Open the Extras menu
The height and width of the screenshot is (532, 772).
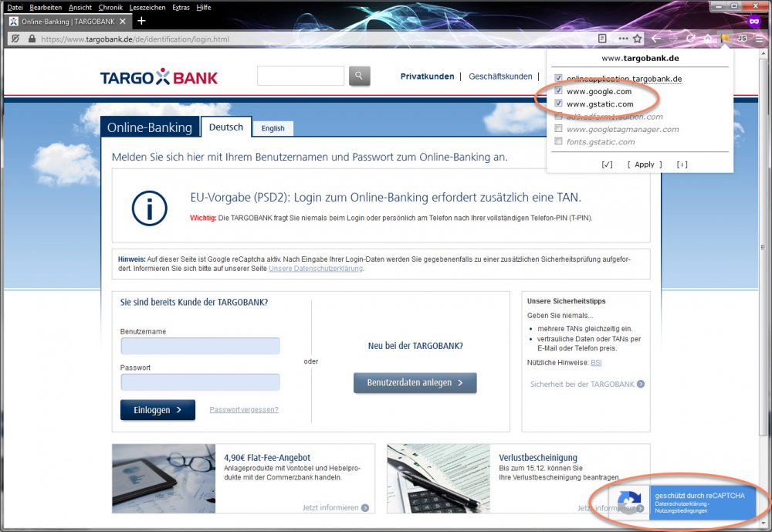coord(181,8)
